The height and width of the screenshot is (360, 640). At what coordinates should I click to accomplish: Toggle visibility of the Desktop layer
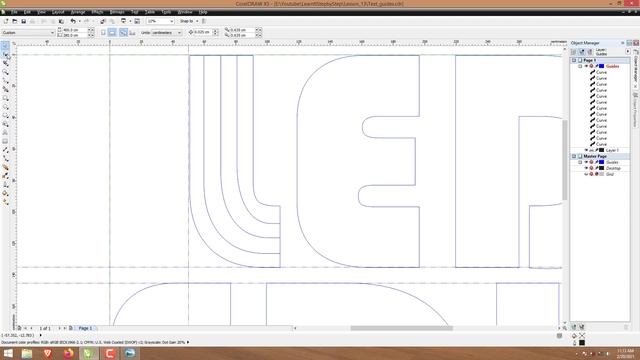click(x=586, y=168)
